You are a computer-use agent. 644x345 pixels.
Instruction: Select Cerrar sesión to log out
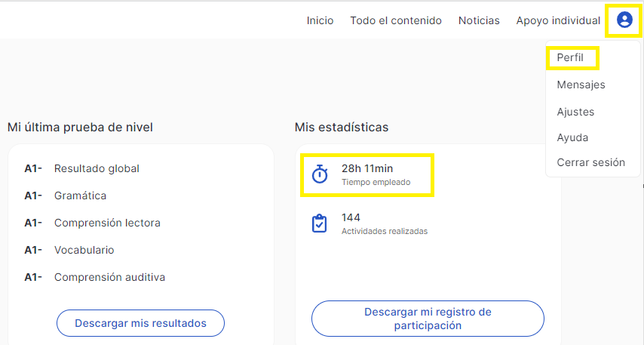(590, 162)
